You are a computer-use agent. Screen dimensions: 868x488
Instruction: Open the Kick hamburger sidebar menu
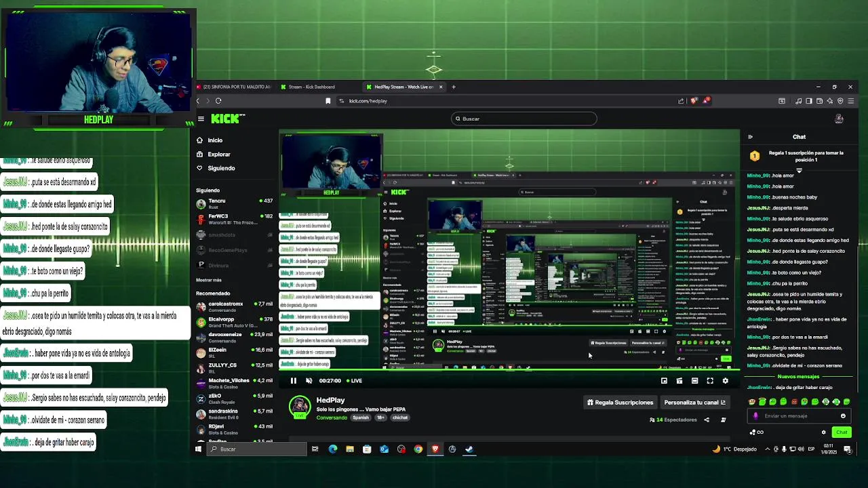pos(201,119)
